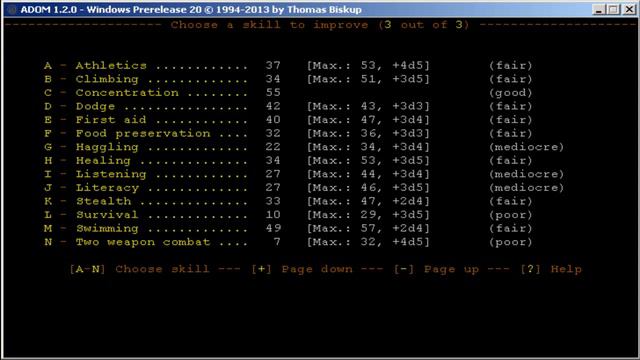Click the [?] Help hint

tap(551, 269)
